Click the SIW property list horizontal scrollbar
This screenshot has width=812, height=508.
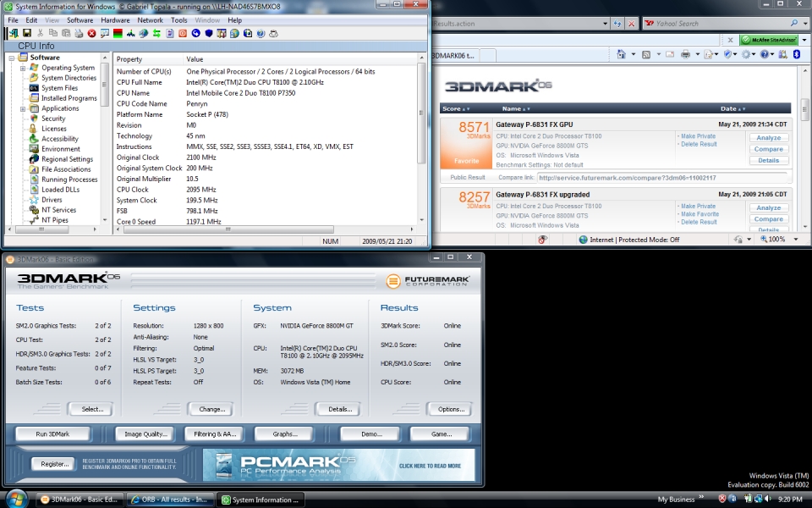point(264,229)
